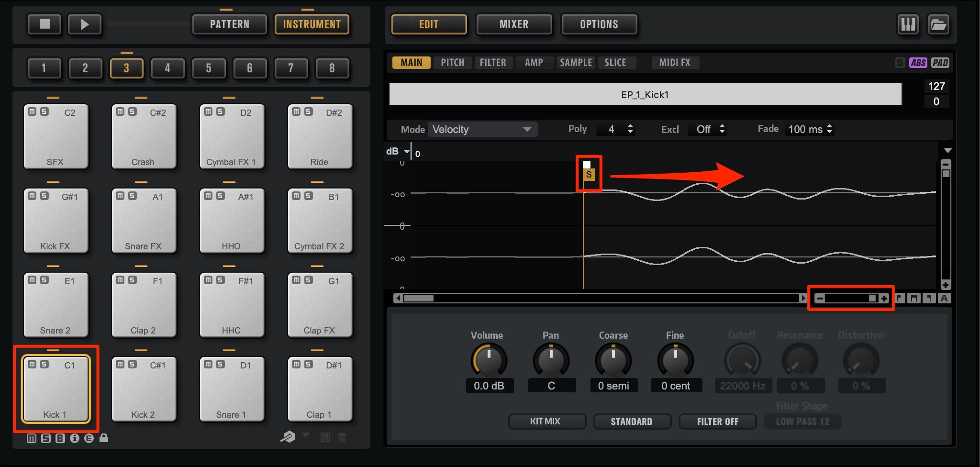Click the EP_1_Kick1 sample name field
This screenshot has height=467, width=980.
coord(646,95)
